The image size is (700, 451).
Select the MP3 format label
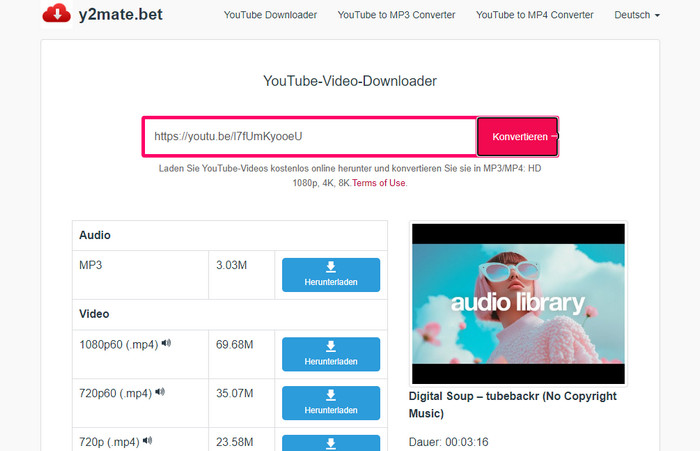tap(91, 266)
